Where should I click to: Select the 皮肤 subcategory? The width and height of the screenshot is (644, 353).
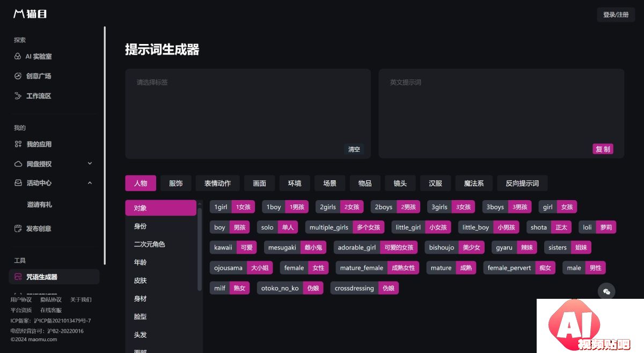click(x=160, y=280)
